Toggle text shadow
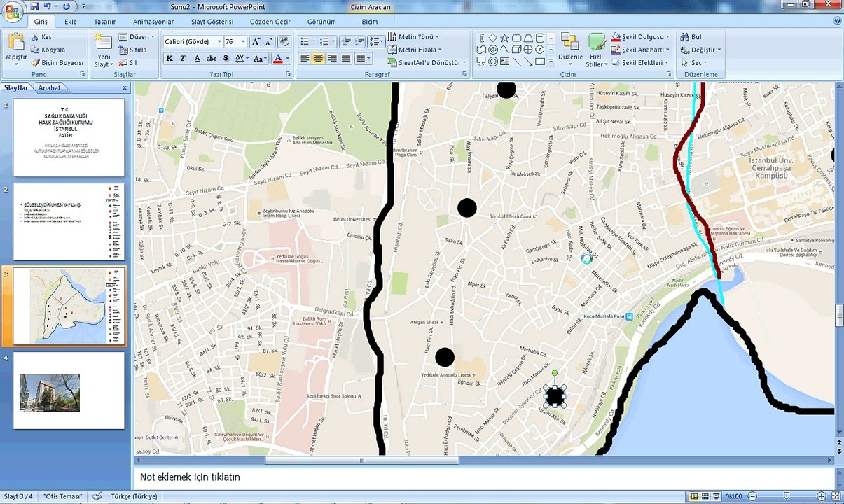844x504 pixels. [226, 59]
